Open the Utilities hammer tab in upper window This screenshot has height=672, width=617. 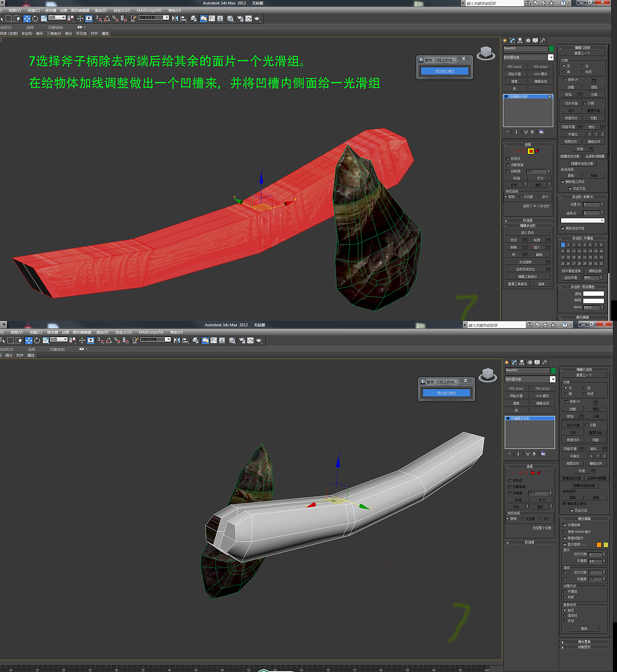[543, 40]
